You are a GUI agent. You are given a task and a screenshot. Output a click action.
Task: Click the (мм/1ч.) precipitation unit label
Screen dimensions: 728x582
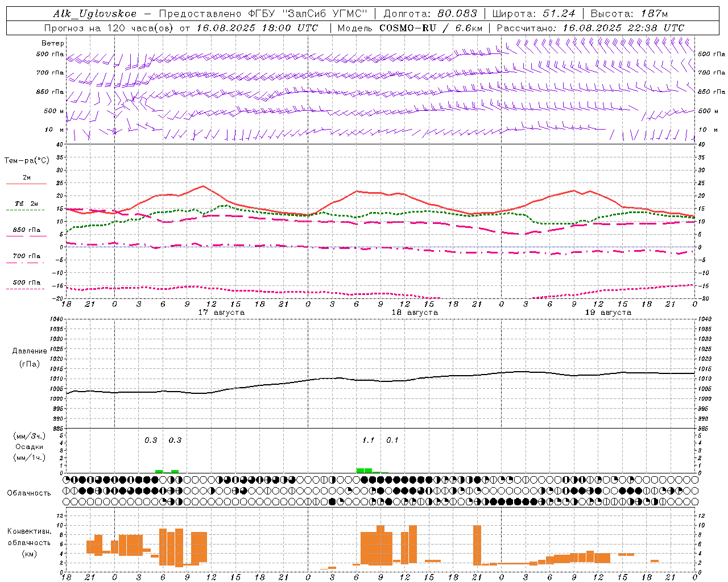coord(29,458)
